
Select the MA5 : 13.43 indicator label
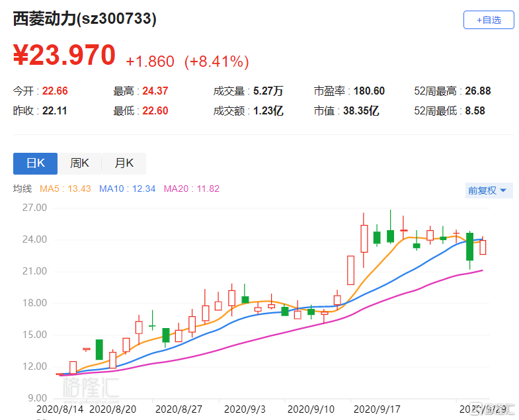coord(65,189)
